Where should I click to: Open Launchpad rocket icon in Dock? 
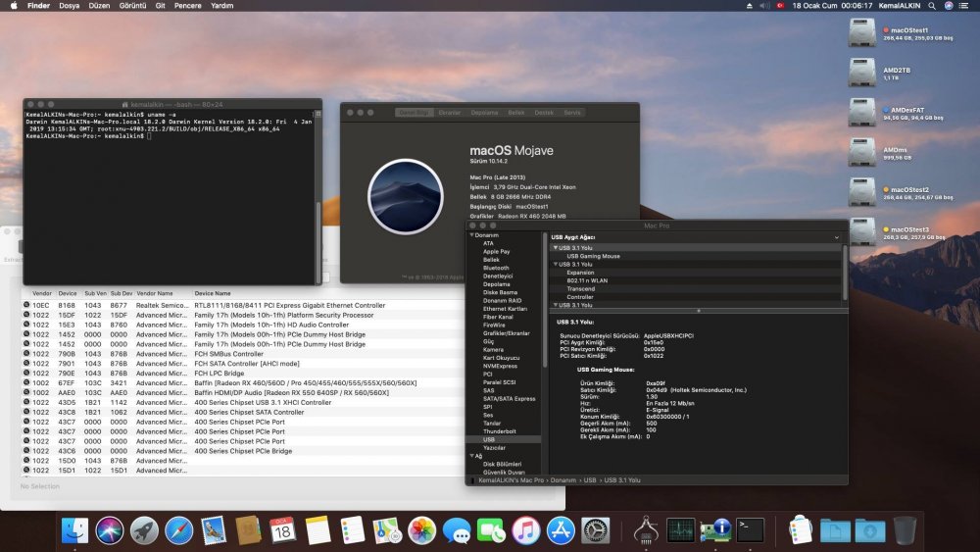coord(144,530)
